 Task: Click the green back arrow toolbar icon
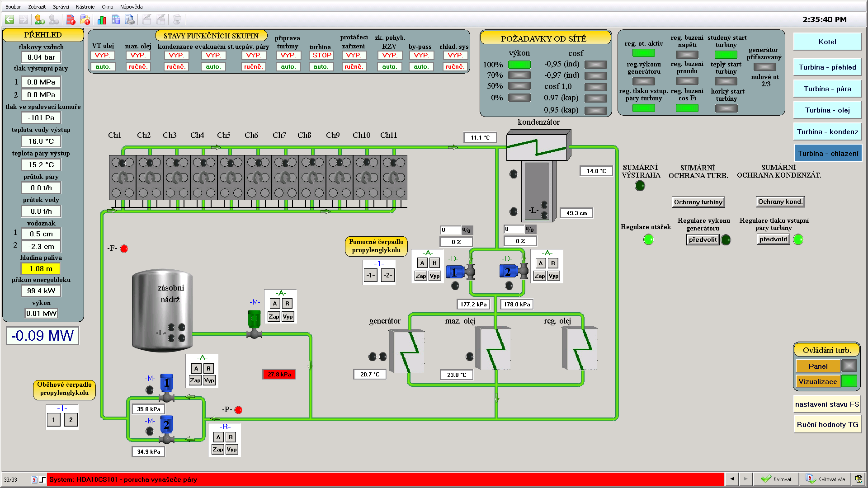[x=9, y=19]
